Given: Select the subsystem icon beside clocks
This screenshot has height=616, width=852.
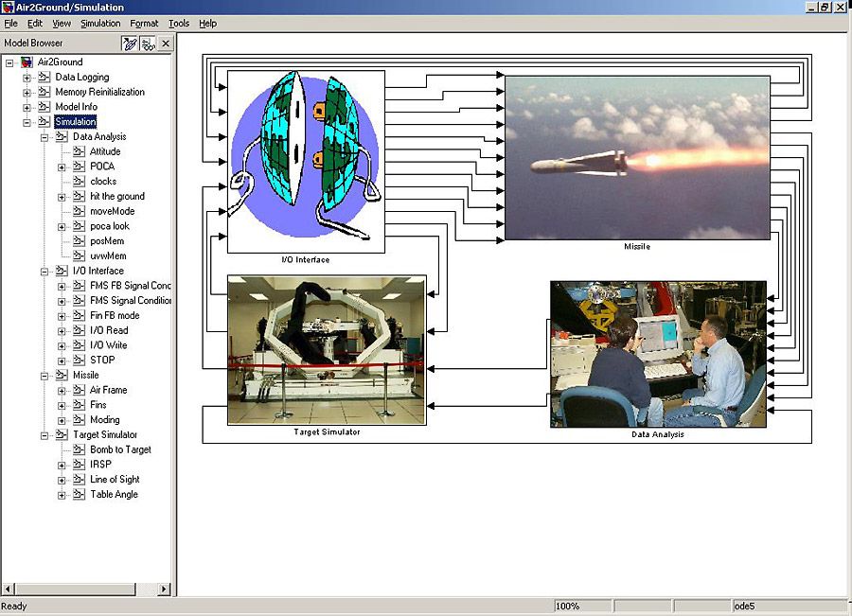Looking at the screenshot, I should click(x=79, y=181).
